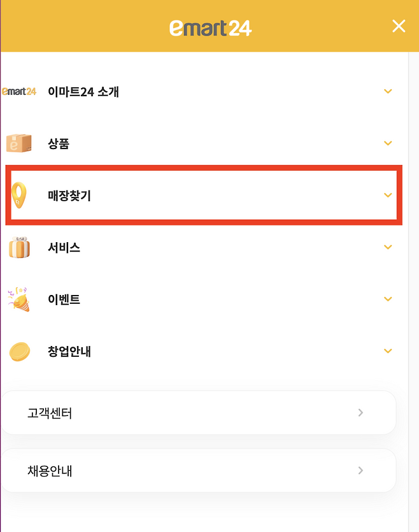
Task: Click the small emart24 logo icon
Action: 19,92
